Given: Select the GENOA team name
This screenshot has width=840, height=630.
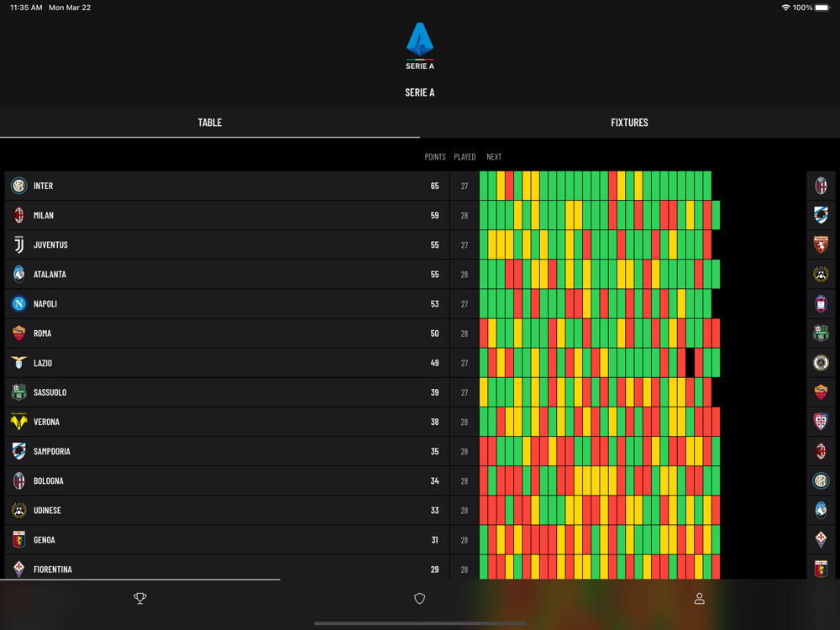Looking at the screenshot, I should [x=45, y=539].
